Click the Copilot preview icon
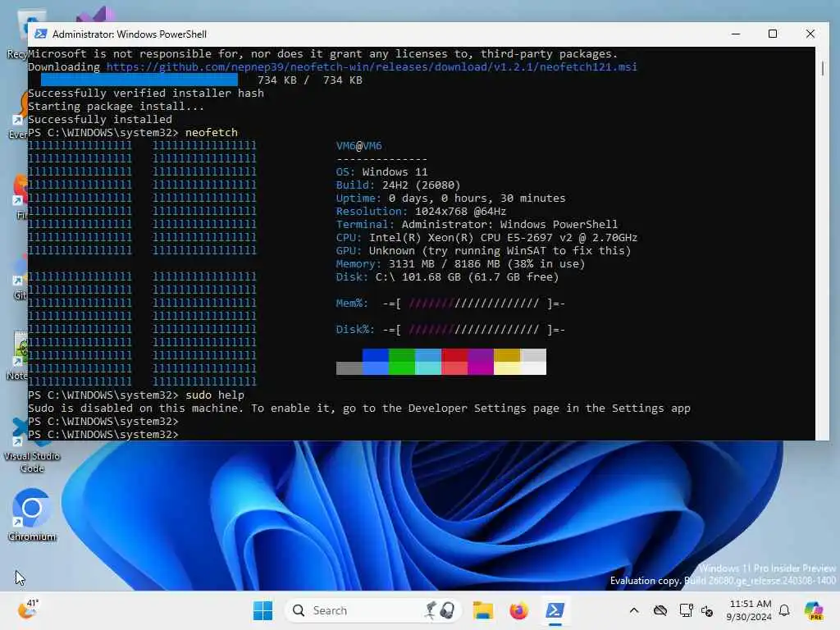Image resolution: width=840 pixels, height=630 pixels. pos(814,610)
